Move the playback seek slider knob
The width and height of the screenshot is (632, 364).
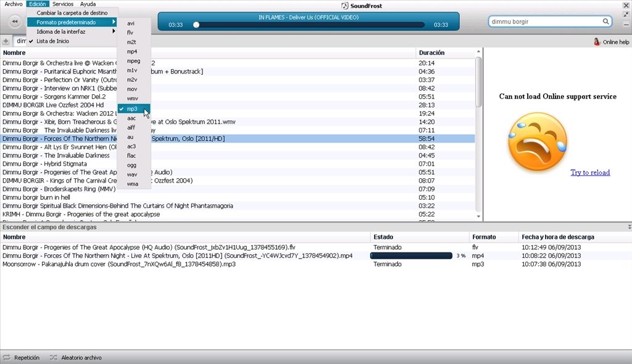(x=196, y=25)
